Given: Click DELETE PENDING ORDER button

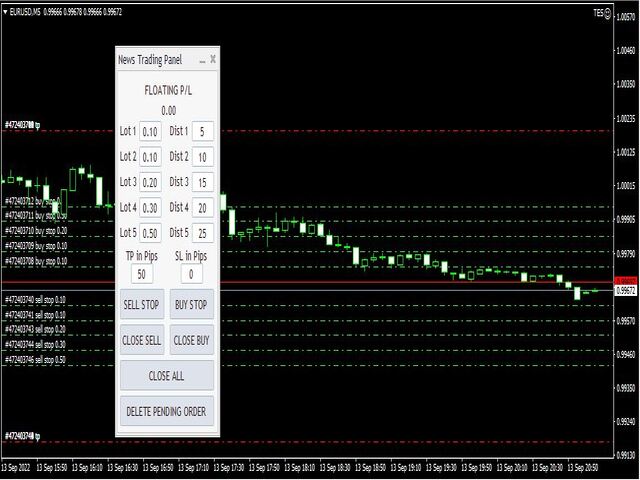Looking at the screenshot, I should (x=167, y=411).
